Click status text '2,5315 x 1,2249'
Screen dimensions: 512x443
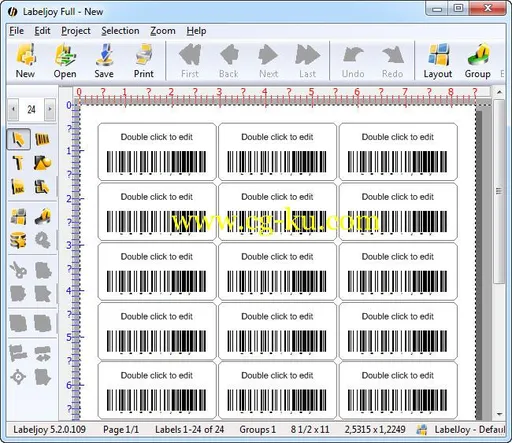coord(375,430)
